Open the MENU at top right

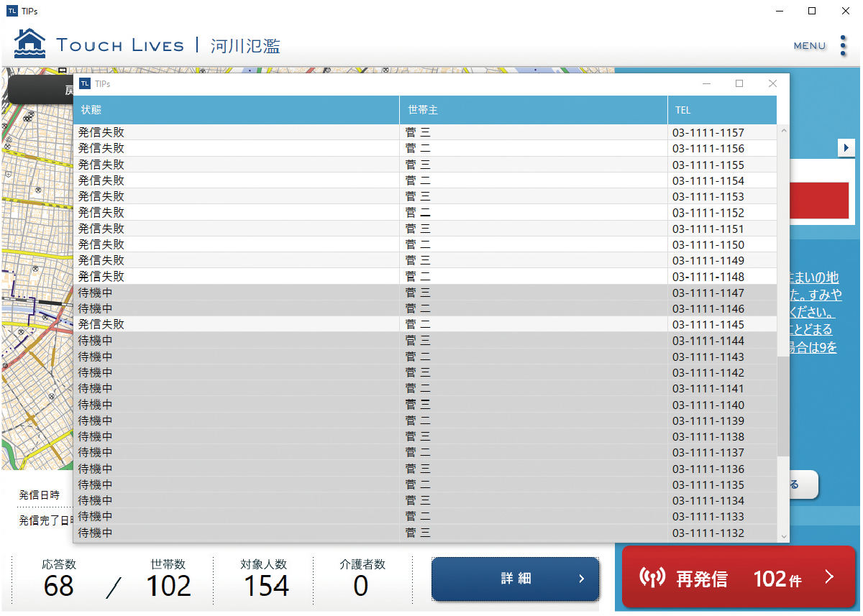point(809,45)
